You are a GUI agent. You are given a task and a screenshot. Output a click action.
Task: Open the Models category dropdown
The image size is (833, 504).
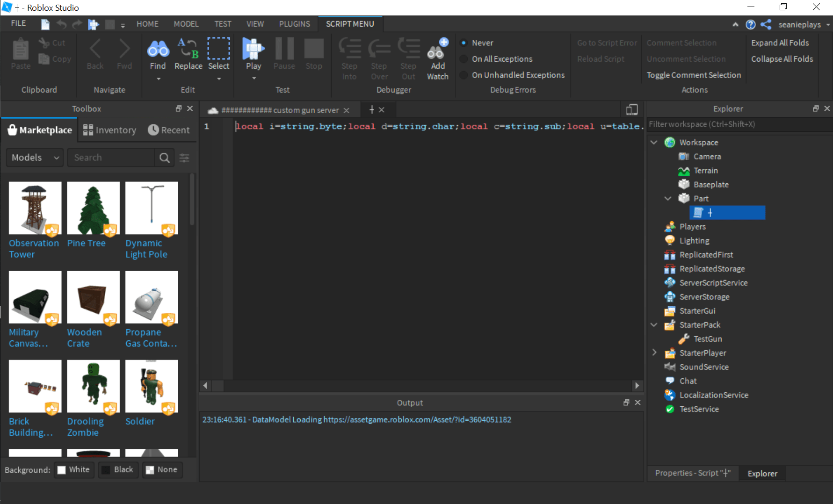34,158
